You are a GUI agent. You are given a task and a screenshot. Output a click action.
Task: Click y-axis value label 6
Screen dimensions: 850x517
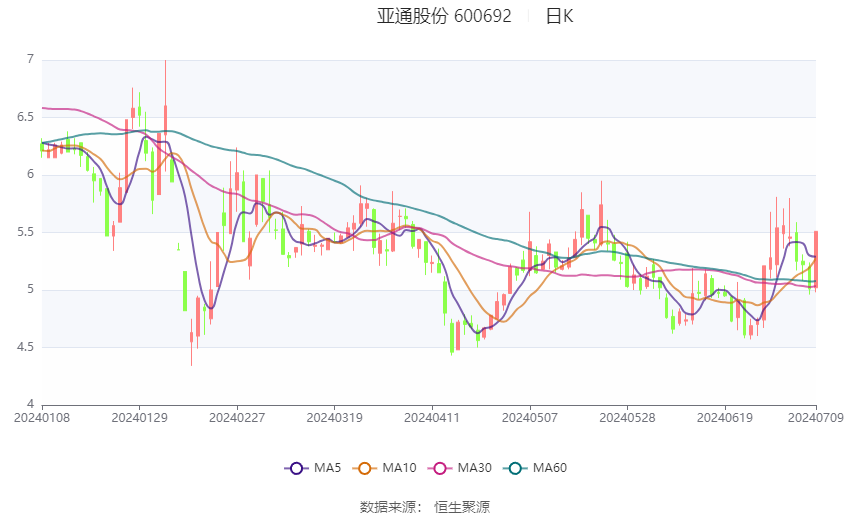[30, 174]
